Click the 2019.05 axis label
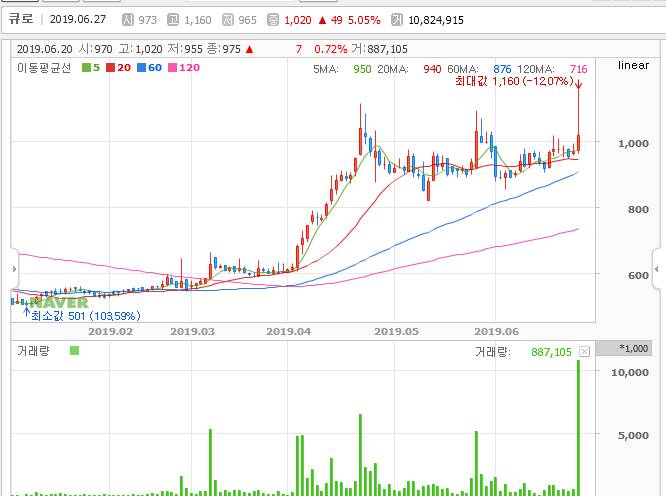666x496 pixels. [x=396, y=332]
